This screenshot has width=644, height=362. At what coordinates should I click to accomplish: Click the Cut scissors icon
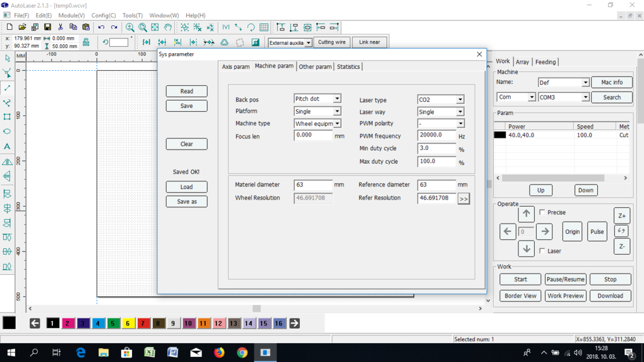coord(60,27)
